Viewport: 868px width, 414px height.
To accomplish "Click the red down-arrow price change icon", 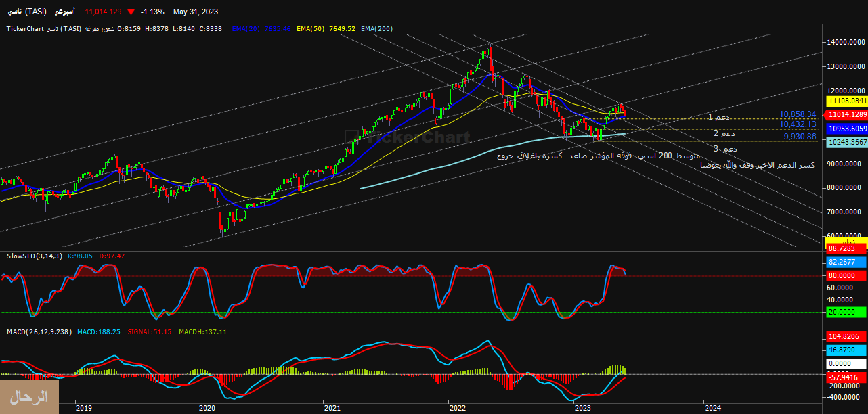I will (x=131, y=11).
